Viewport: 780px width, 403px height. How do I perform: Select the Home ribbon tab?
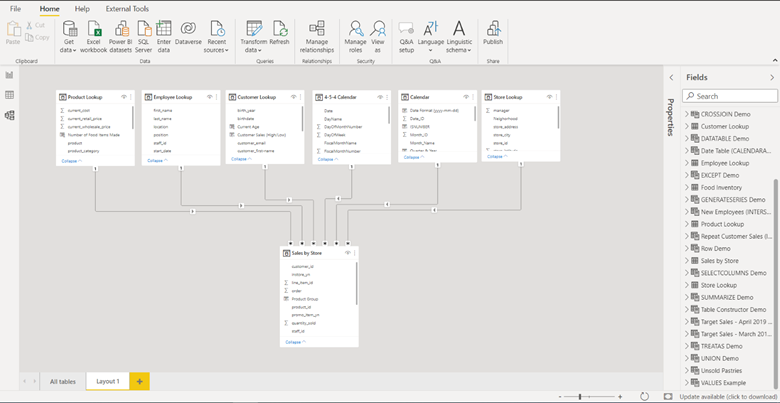coord(49,9)
